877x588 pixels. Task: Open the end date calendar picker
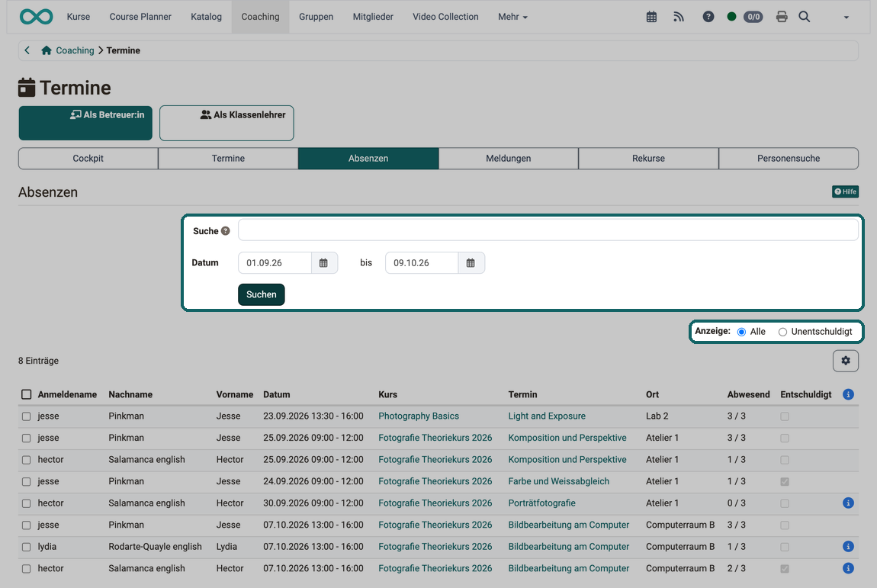(x=471, y=263)
